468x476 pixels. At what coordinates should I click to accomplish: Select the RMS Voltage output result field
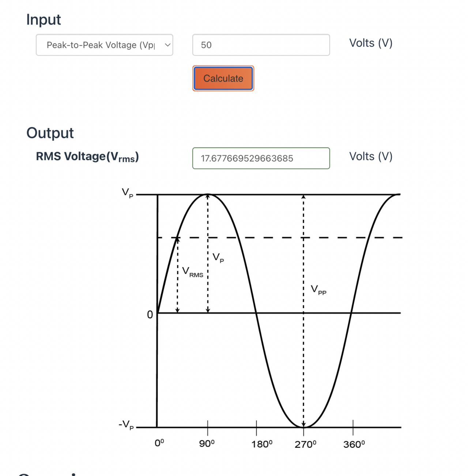tap(261, 158)
